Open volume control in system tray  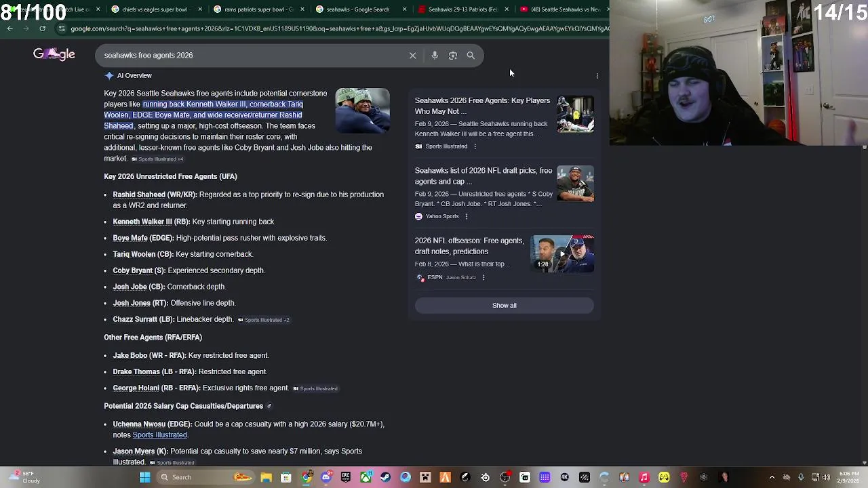coord(826,477)
